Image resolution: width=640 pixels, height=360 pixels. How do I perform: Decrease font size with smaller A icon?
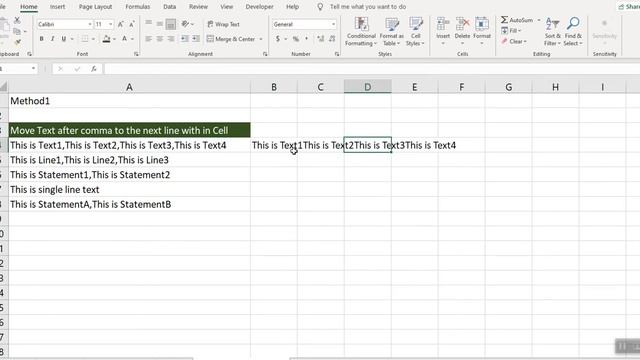coord(131,24)
